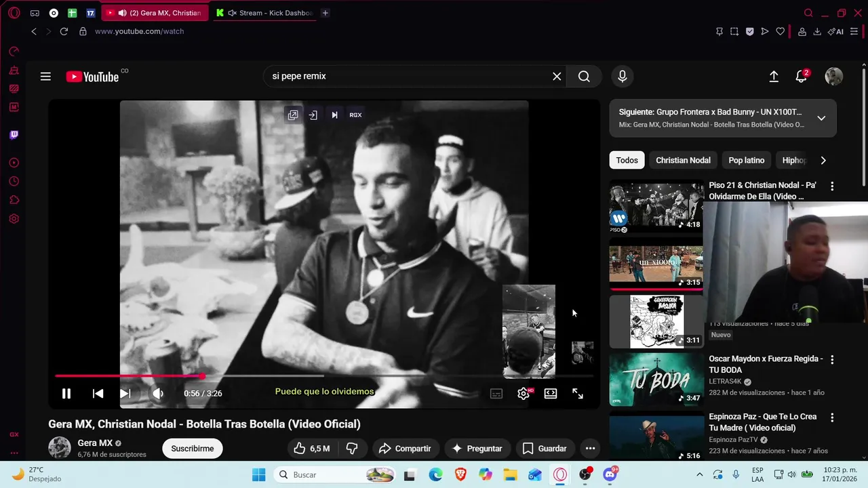Open a new browser tab
This screenshot has width=868, height=488.
[325, 13]
